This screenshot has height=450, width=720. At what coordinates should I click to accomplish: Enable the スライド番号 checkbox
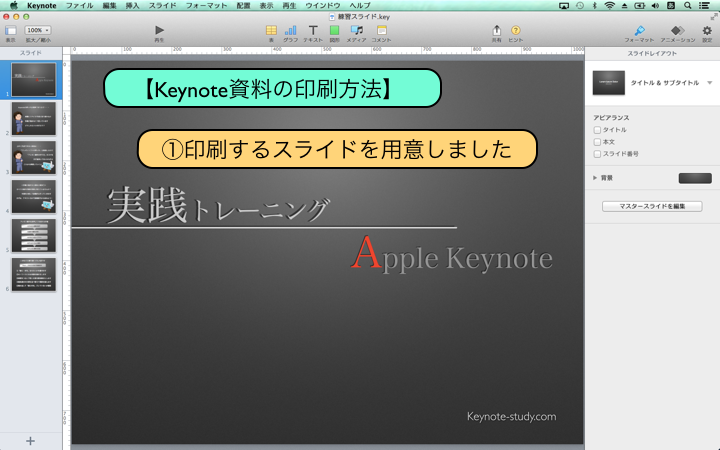point(597,154)
